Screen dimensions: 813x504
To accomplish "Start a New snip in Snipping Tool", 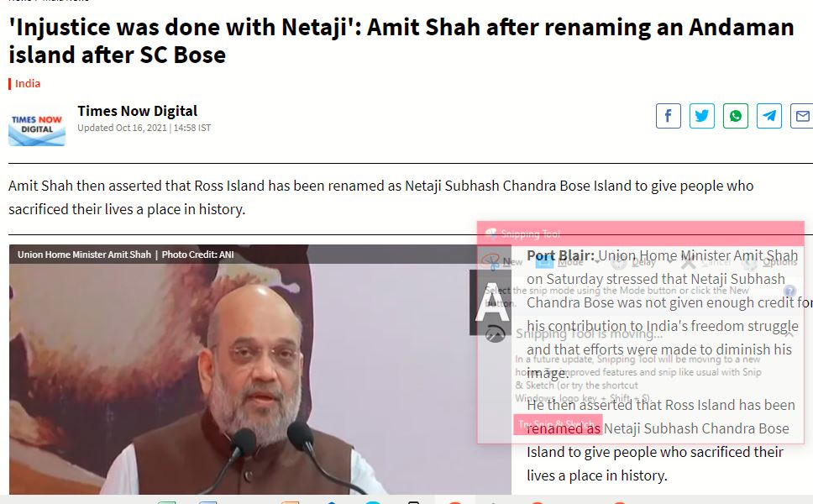I will coord(501,262).
